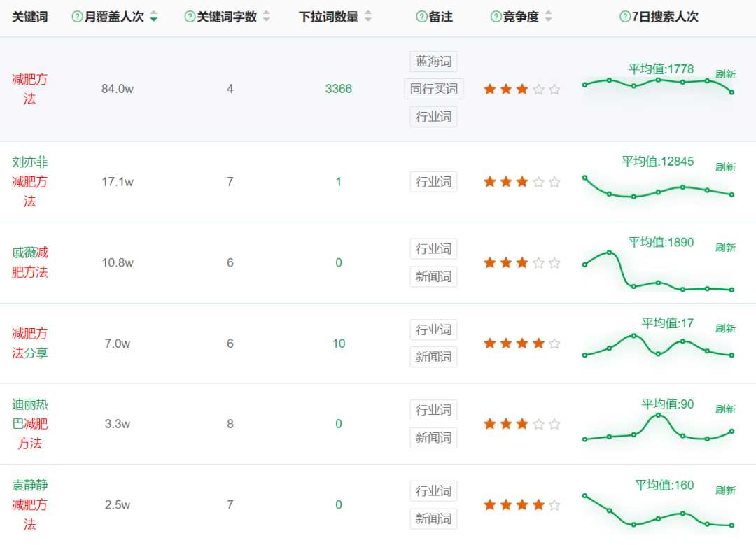Viewport: 756px width, 545px height.
Task: Click help icon beside 备注 header
Action: (x=421, y=17)
